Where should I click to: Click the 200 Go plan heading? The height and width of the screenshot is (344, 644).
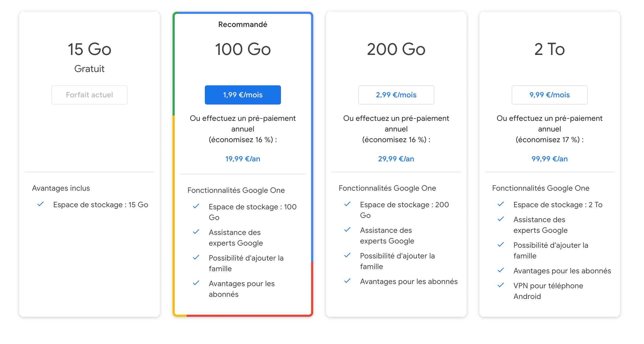tap(396, 49)
